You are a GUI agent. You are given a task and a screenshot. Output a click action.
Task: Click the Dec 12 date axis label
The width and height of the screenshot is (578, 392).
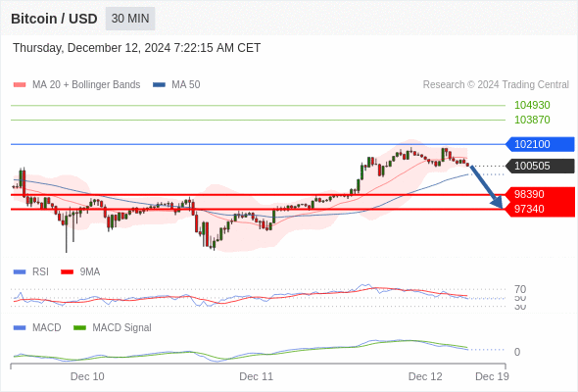[425, 376]
